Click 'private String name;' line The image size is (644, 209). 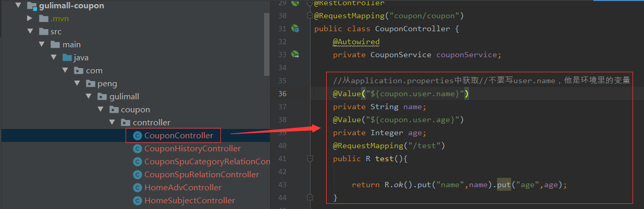tap(380, 107)
